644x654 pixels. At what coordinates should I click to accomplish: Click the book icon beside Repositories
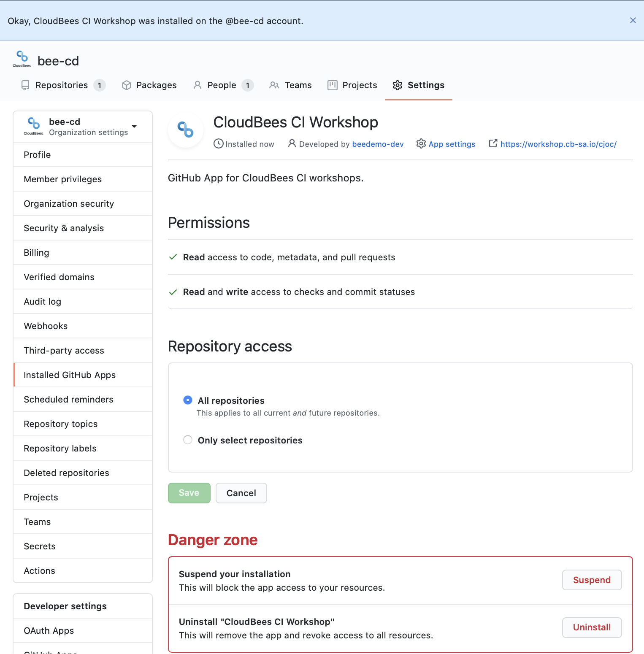pos(25,85)
